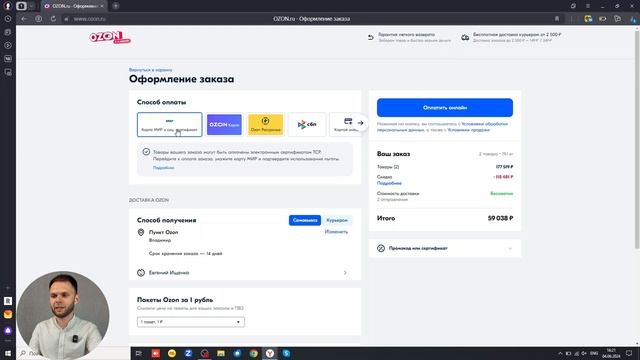Choose the Курьером delivery tab
The height and width of the screenshot is (360, 640).
[337, 220]
